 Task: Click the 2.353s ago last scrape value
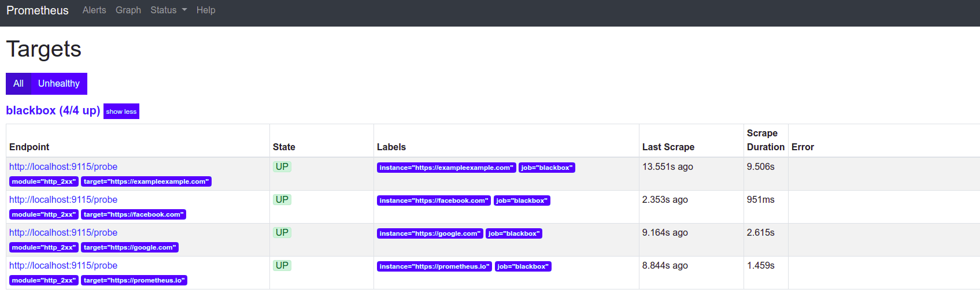[665, 199]
